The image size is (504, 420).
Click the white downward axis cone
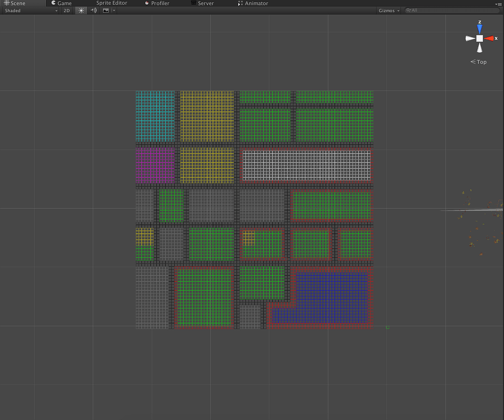coord(480,49)
